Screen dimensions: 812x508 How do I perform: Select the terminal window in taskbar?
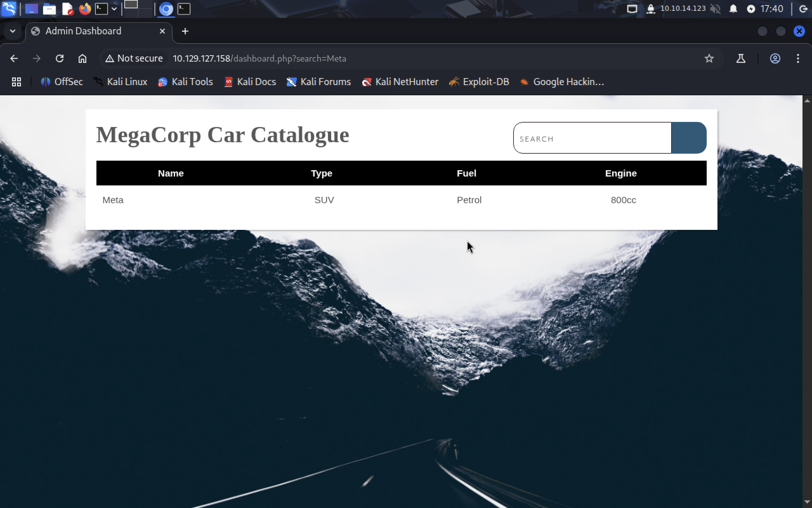point(184,9)
